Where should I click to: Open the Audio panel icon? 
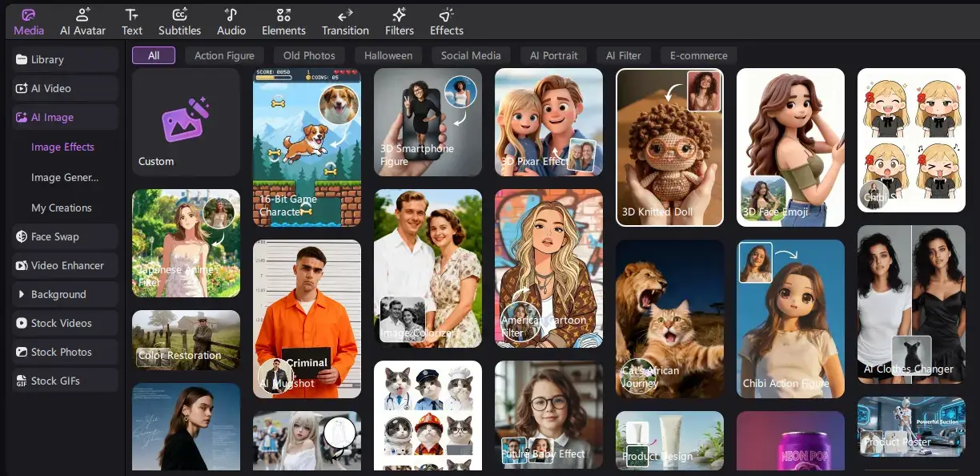tap(231, 14)
